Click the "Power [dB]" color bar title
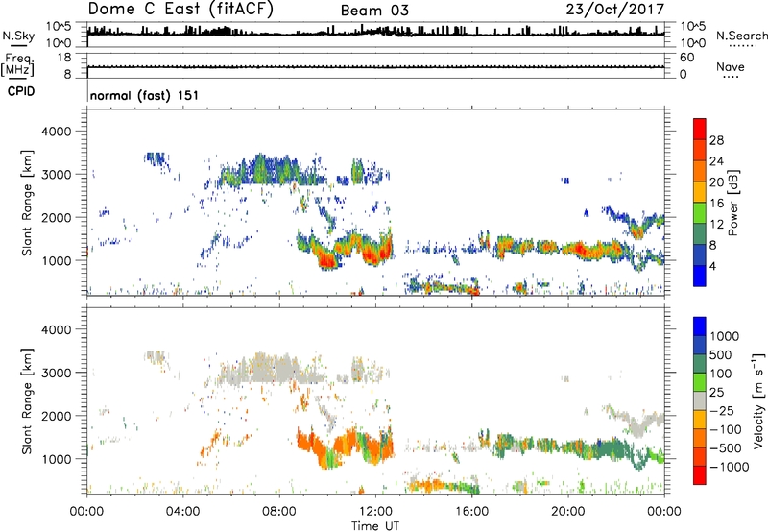 (x=732, y=203)
